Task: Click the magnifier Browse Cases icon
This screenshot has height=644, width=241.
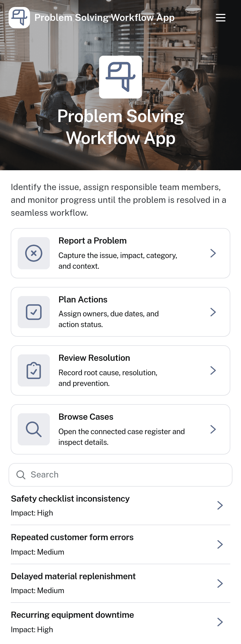Action: 34,429
